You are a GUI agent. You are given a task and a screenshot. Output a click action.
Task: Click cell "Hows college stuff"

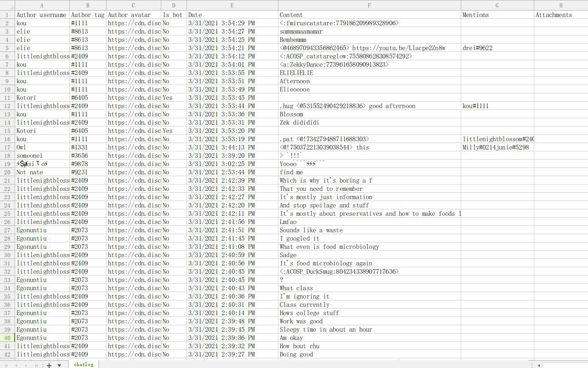[x=369, y=313]
